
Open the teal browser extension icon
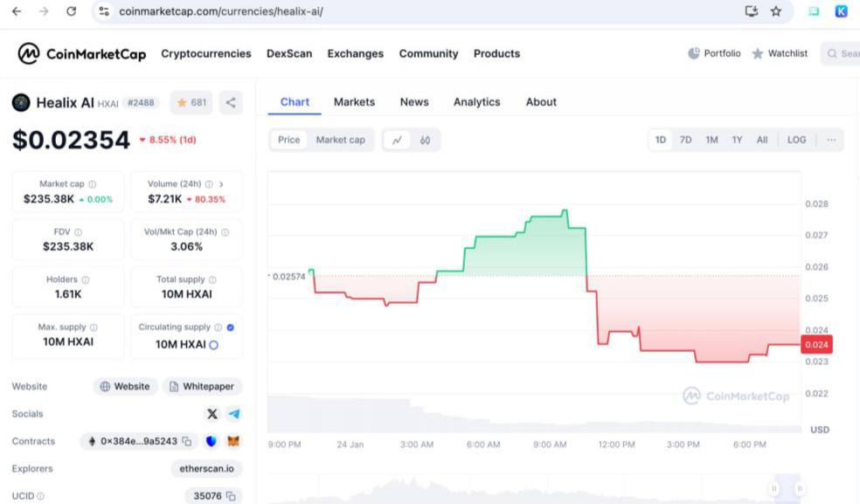click(814, 11)
